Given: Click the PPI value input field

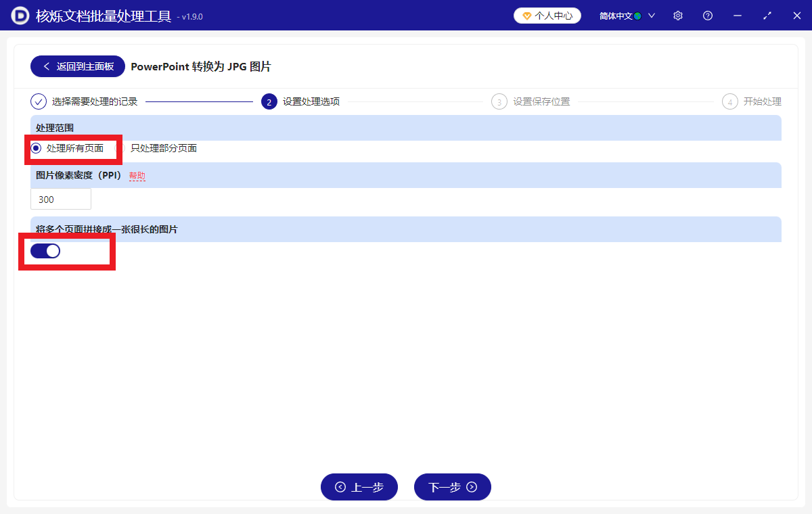Looking at the screenshot, I should tap(60, 198).
